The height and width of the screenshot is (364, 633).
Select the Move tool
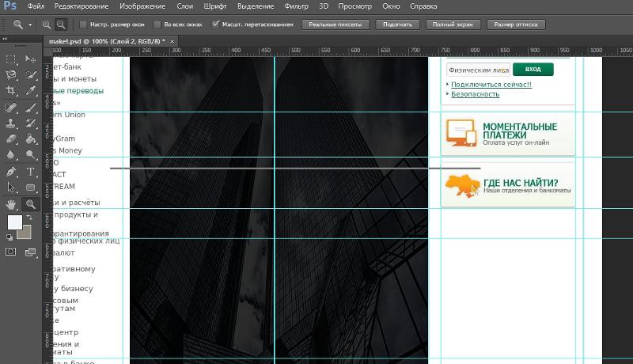click(31, 59)
